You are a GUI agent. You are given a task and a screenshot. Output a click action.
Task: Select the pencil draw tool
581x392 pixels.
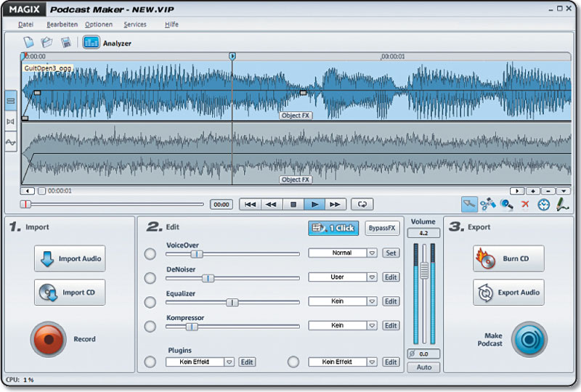click(562, 205)
